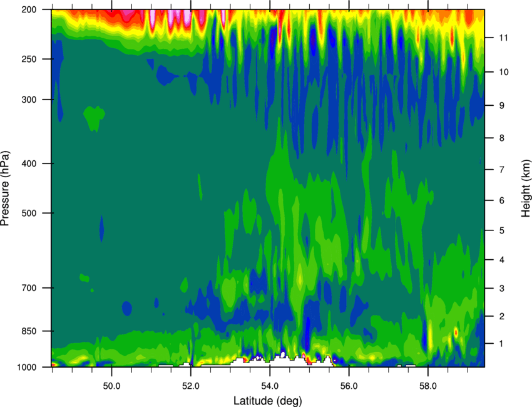Select the 250 pressure tick label
Viewport: 532px width, 407px height.
(29, 59)
